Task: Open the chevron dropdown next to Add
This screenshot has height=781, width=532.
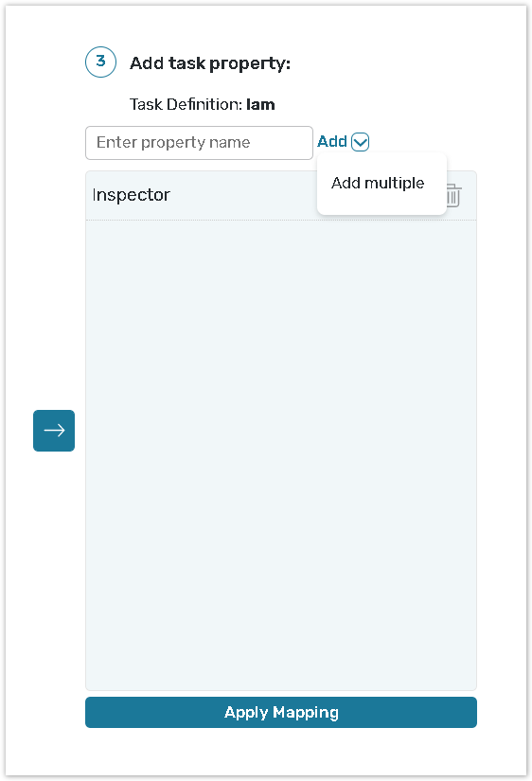Action: (x=360, y=142)
